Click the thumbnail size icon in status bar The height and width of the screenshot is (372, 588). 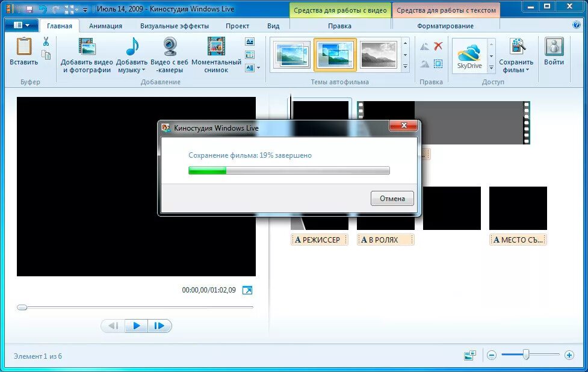point(469,355)
